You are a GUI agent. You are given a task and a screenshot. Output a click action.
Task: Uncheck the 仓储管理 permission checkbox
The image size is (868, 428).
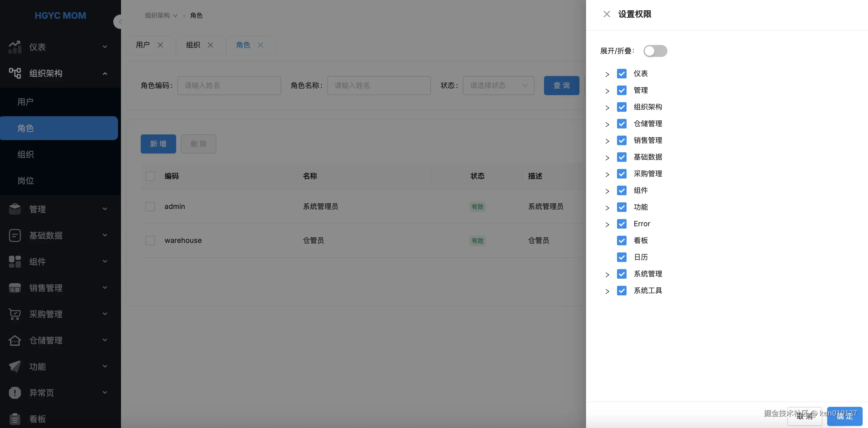[621, 124]
